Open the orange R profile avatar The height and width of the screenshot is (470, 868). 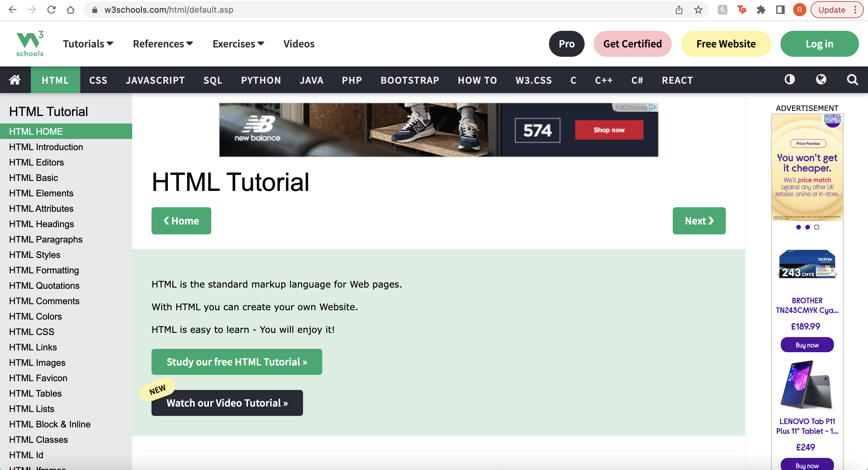(799, 10)
